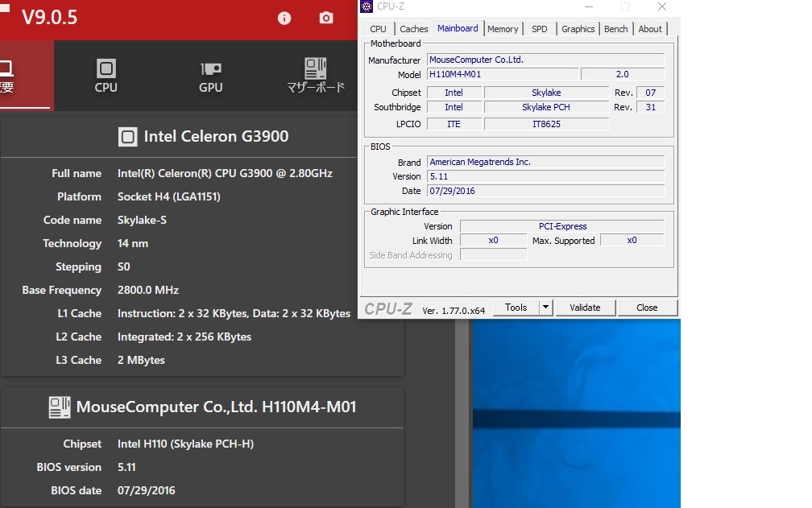Click the motherboard icon beside MouseComputer heading
This screenshot has height=508, width=812.
[60, 407]
